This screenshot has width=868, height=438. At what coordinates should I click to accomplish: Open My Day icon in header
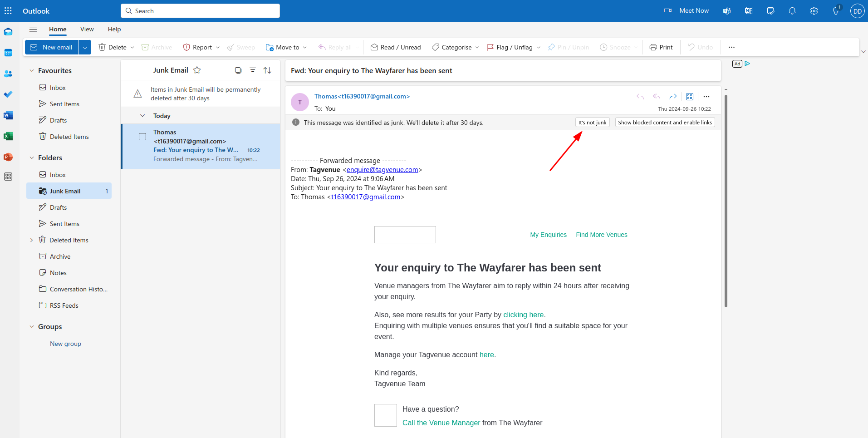click(770, 11)
